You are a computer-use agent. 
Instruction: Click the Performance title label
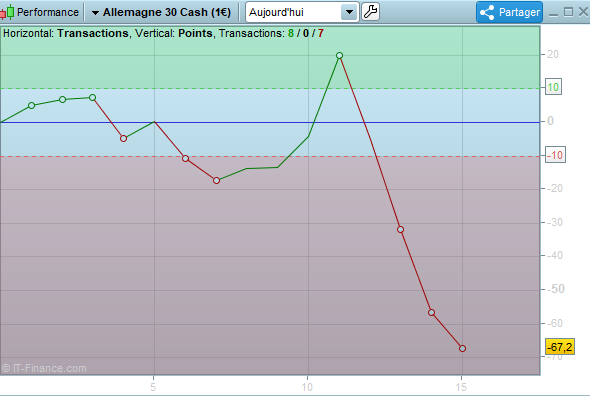click(48, 12)
